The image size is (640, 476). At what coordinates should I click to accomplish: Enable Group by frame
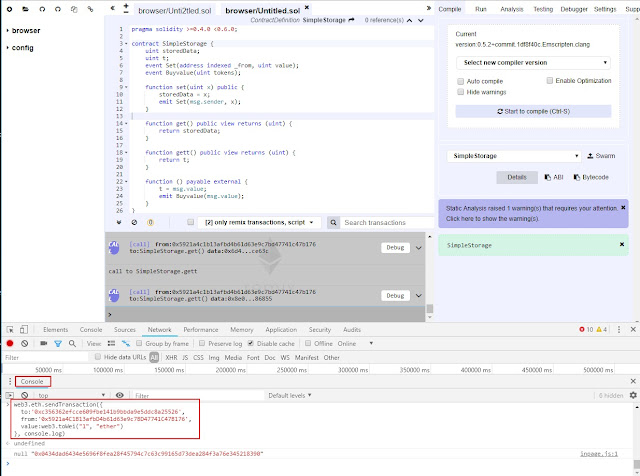click(x=139, y=343)
